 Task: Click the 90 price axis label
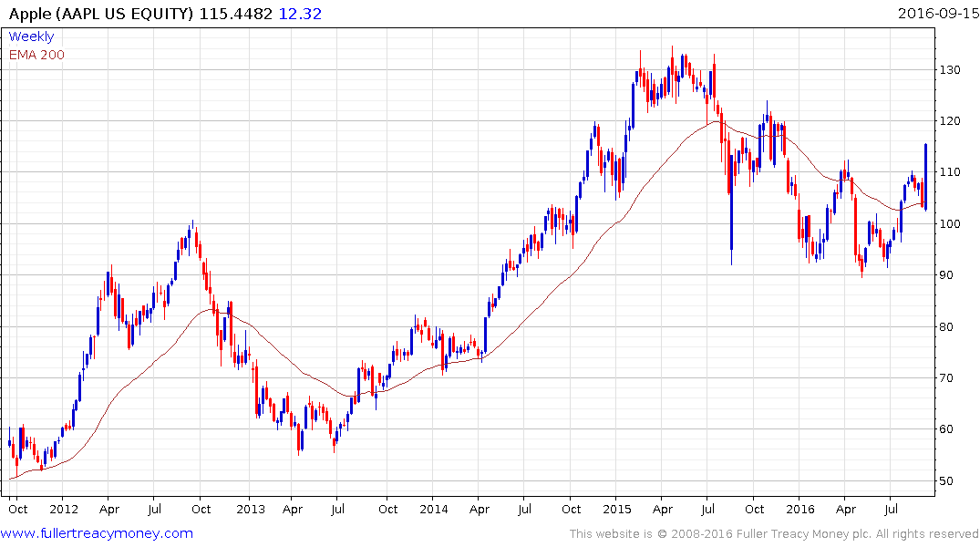tap(945, 274)
